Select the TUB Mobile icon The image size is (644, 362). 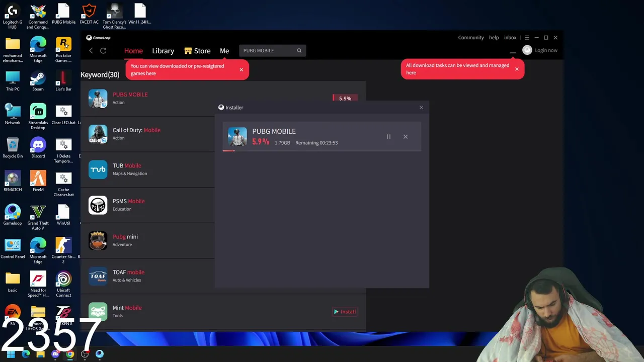tap(98, 169)
